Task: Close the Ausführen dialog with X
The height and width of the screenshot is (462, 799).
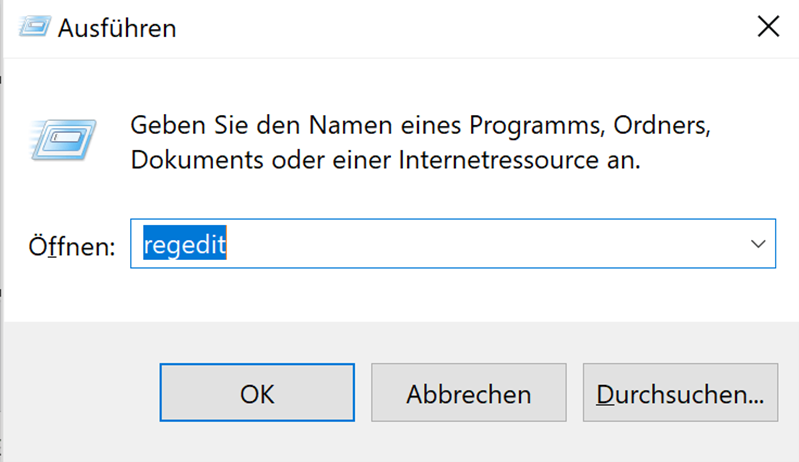Action: point(767,27)
